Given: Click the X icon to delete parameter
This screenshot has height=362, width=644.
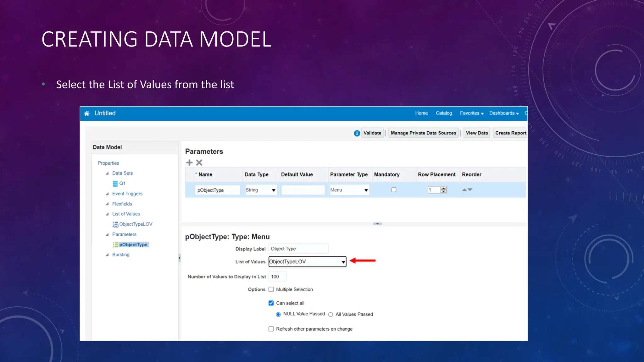Looking at the screenshot, I should pos(199,162).
